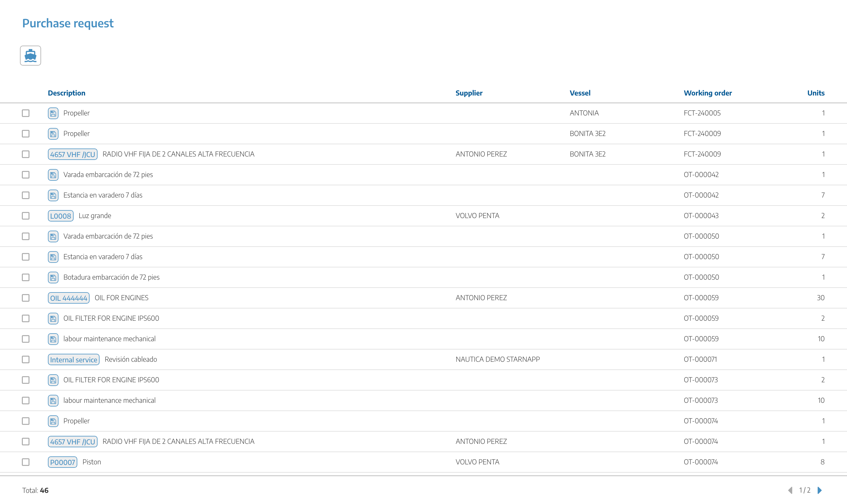Click save icon on Botadura embarcación row
847x504 pixels.
tap(53, 277)
